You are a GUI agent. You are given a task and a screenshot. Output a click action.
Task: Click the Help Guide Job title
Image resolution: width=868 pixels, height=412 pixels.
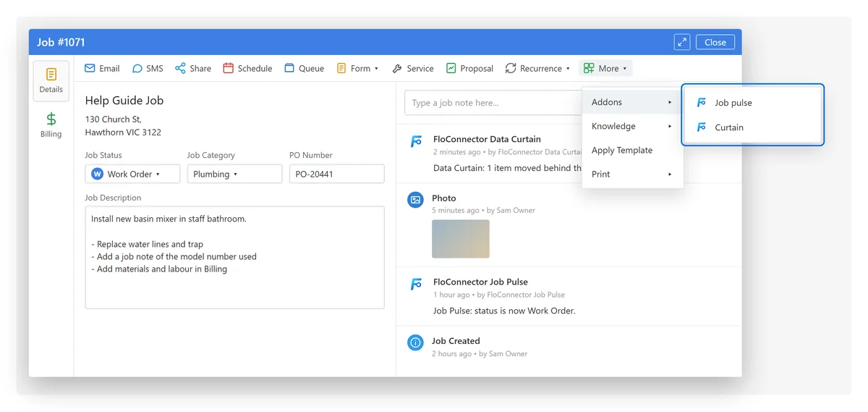124,101
